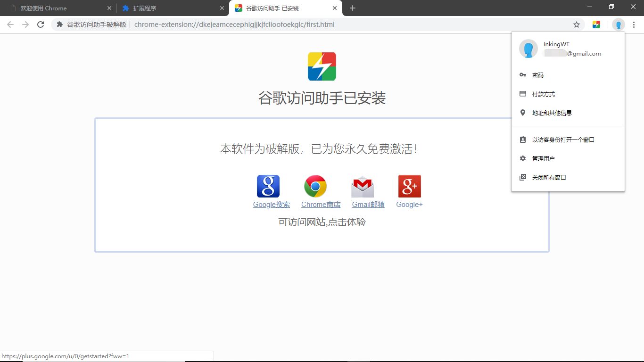Click the plus.google.com status bar URL

pos(66,356)
